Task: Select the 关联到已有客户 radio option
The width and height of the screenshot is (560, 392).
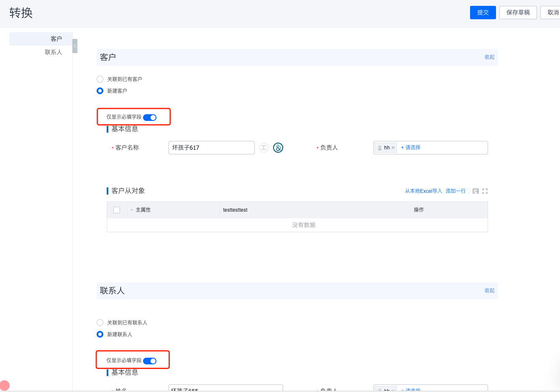Action: pos(100,79)
